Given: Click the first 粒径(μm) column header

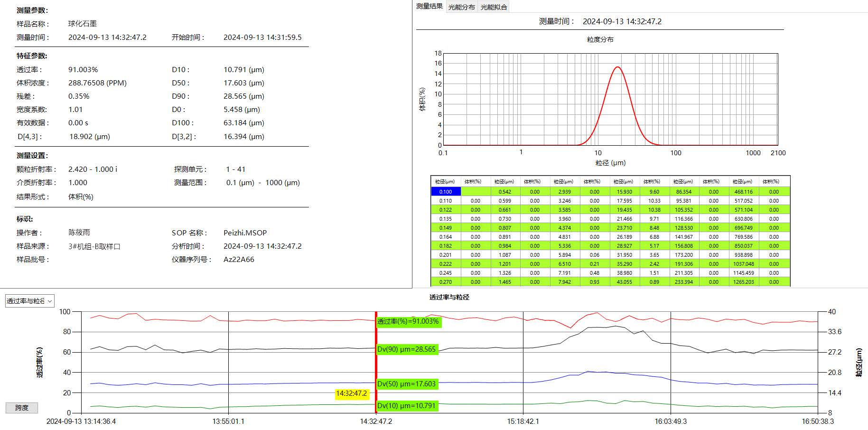Looking at the screenshot, I should [x=445, y=181].
